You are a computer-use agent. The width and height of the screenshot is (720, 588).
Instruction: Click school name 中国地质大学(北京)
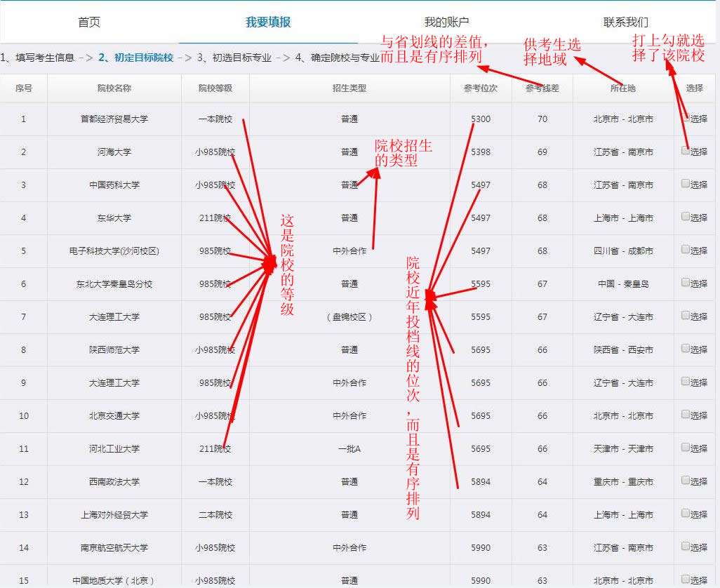(x=114, y=581)
